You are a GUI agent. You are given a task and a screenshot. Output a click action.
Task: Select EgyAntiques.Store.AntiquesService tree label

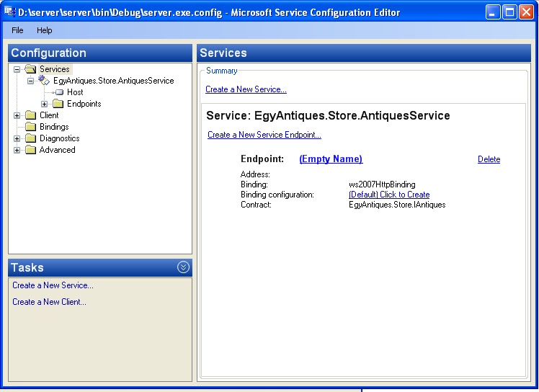[114, 81]
